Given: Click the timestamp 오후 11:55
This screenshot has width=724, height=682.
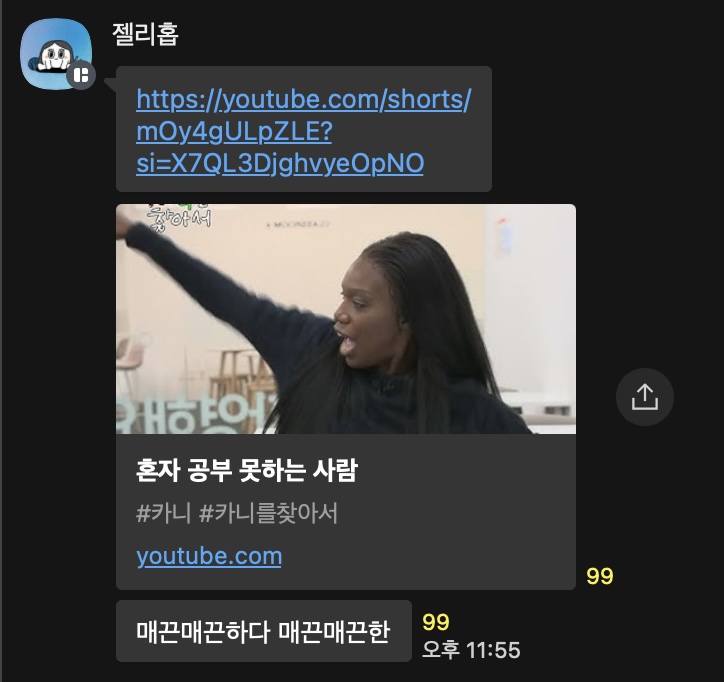Looking at the screenshot, I should pyautogui.click(x=471, y=650).
